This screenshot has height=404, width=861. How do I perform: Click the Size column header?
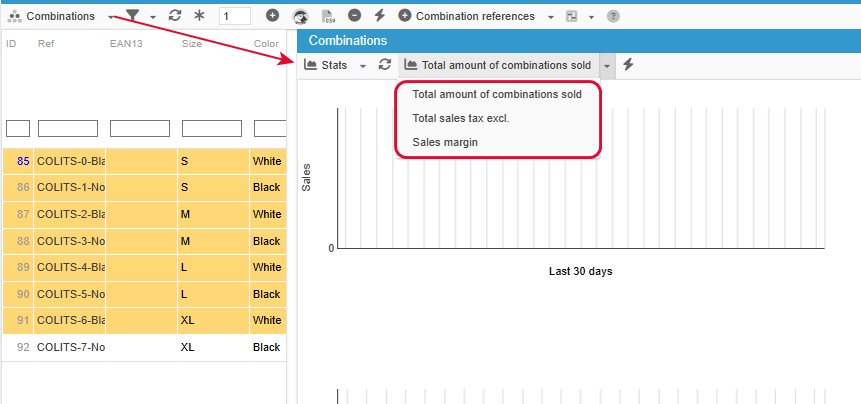[192, 43]
